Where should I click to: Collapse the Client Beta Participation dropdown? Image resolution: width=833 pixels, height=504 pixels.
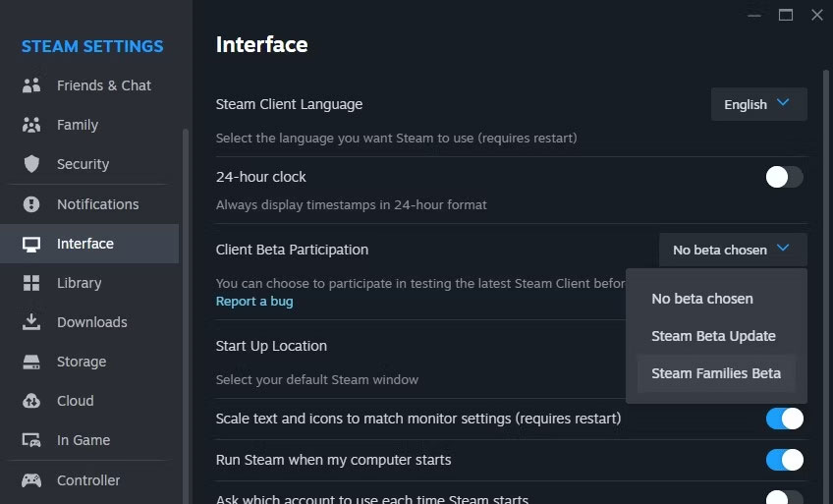click(x=733, y=250)
